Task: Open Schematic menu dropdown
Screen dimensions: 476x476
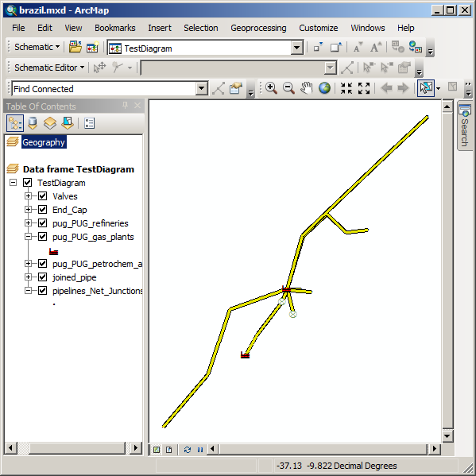Action: (x=37, y=48)
